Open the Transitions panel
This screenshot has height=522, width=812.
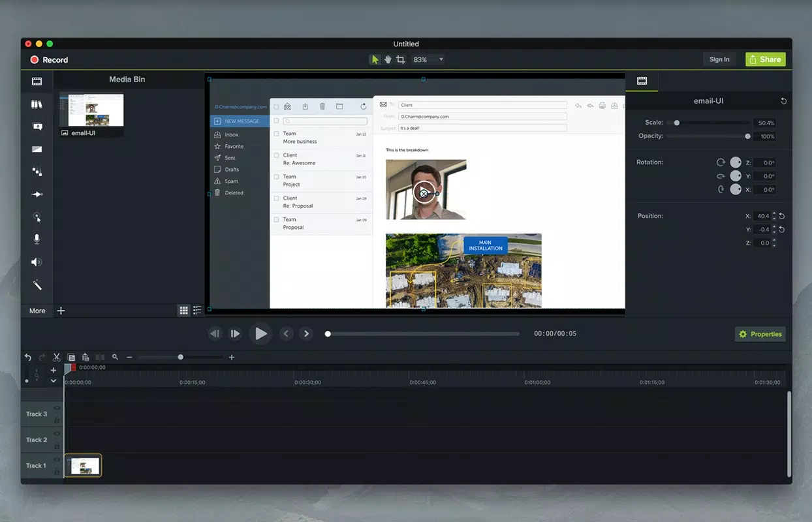(x=37, y=149)
